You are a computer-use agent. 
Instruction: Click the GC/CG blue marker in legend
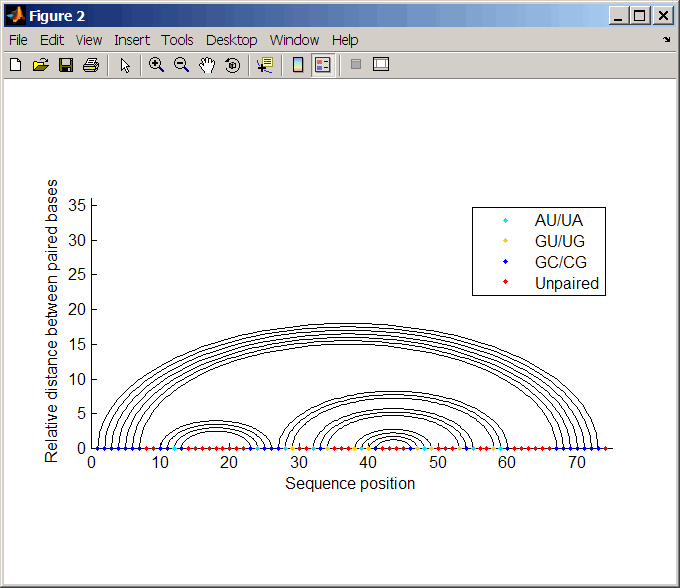505,262
